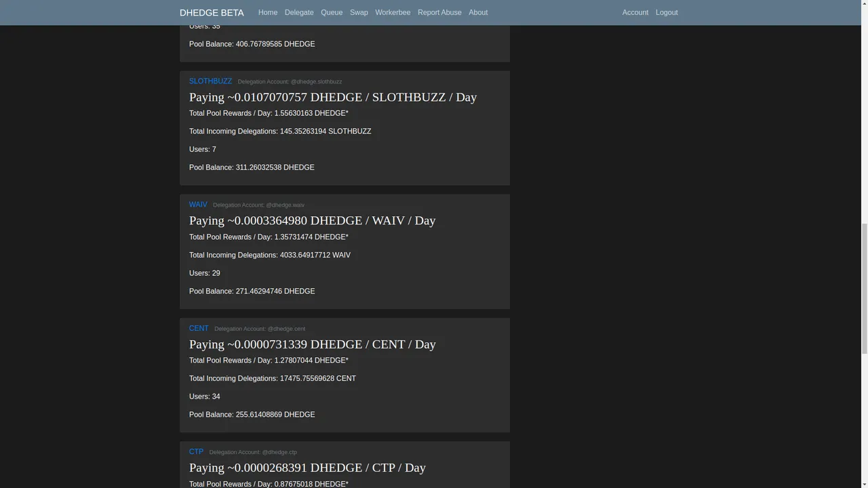Open the DHEDGE BETA brand link
This screenshot has height=488, width=868.
tap(212, 12)
